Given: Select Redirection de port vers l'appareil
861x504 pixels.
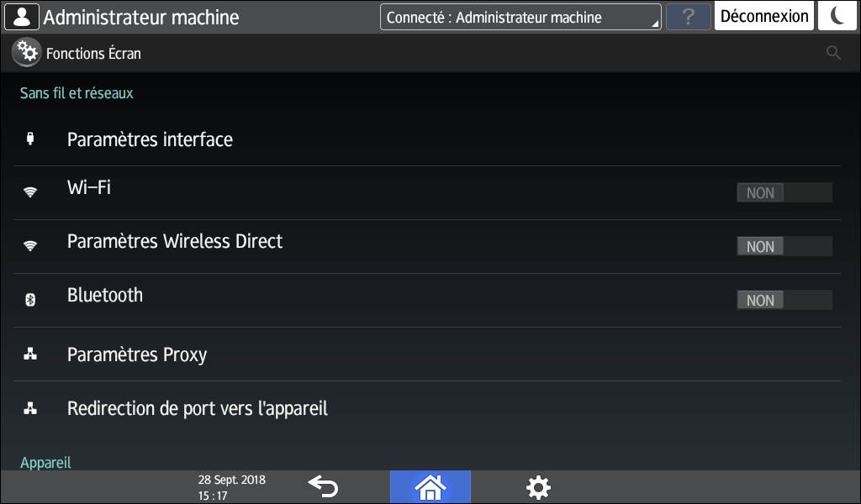Looking at the screenshot, I should click(x=198, y=409).
